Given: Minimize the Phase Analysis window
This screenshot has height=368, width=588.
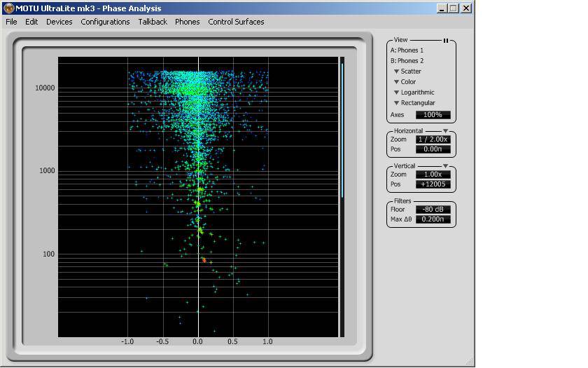Looking at the screenshot, I should point(442,8).
